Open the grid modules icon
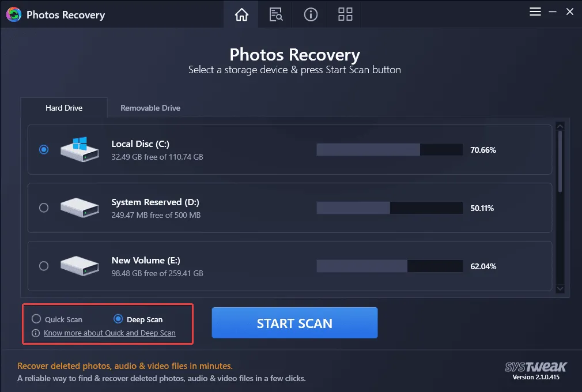Image resolution: width=582 pixels, height=392 pixels. (345, 14)
